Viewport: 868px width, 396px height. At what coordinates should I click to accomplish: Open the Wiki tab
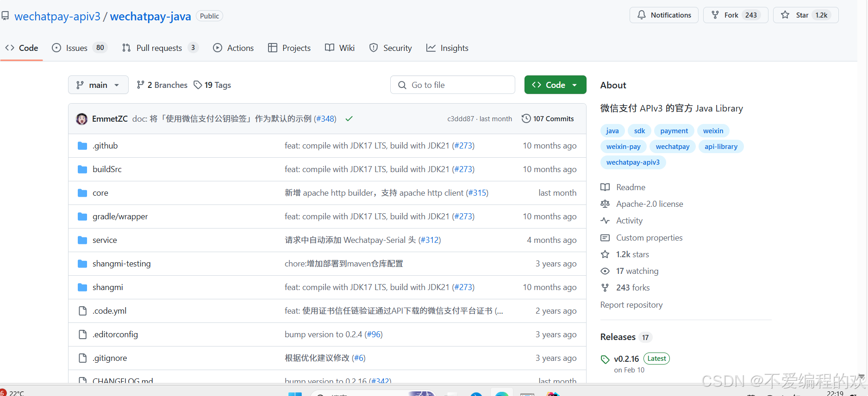(340, 48)
